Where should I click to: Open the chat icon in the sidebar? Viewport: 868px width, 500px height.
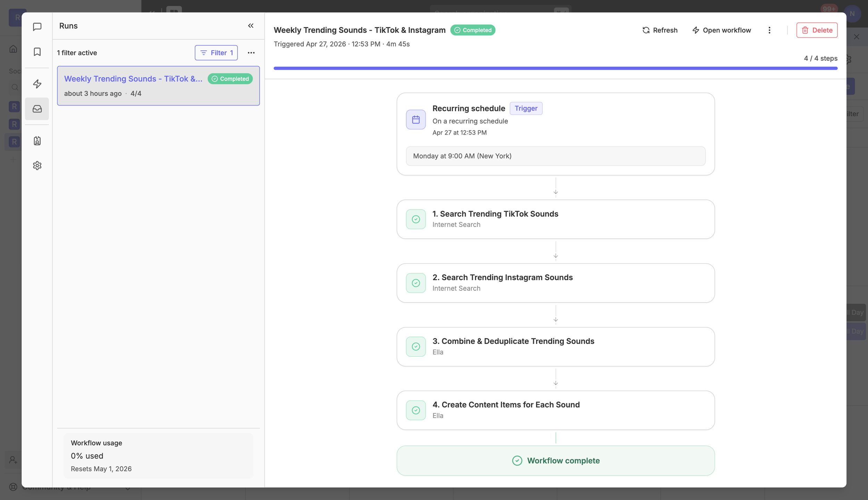tap(37, 27)
